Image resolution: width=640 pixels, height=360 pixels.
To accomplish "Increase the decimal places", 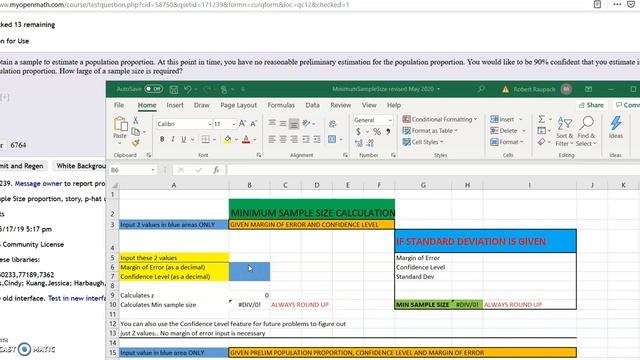I will [359, 143].
